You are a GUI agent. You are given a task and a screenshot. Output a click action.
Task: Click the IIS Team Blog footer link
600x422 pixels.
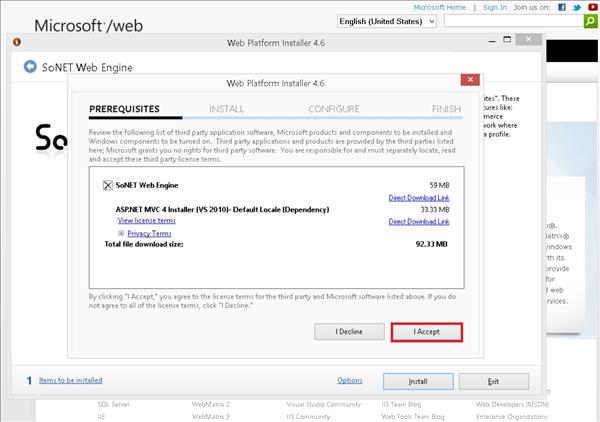pyautogui.click(x=401, y=404)
